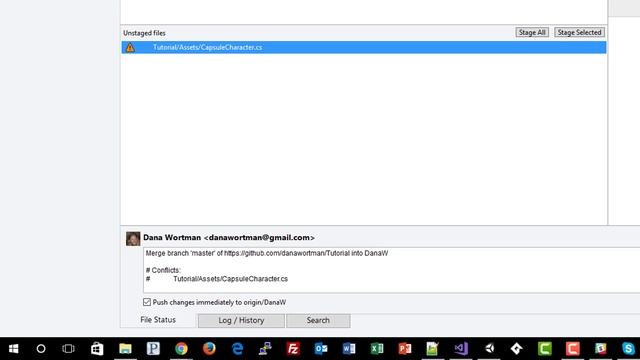Screen dimensions: 640x360
Task: Open the network computers app in taskbar
Action: (265, 349)
